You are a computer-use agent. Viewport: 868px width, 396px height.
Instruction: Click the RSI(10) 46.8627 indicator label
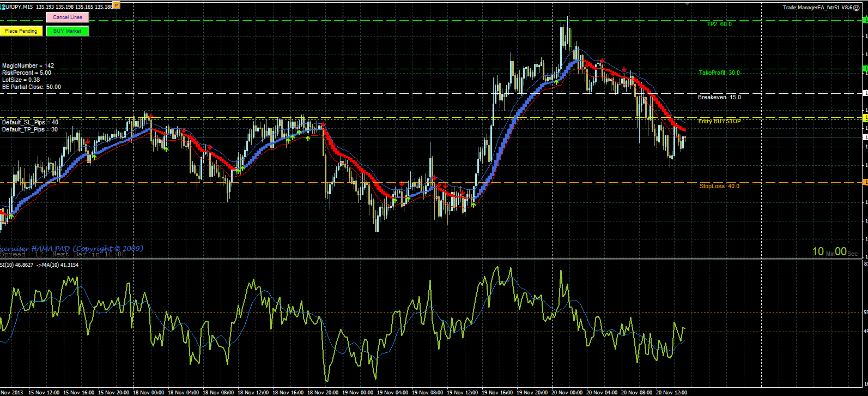pyautogui.click(x=17, y=265)
